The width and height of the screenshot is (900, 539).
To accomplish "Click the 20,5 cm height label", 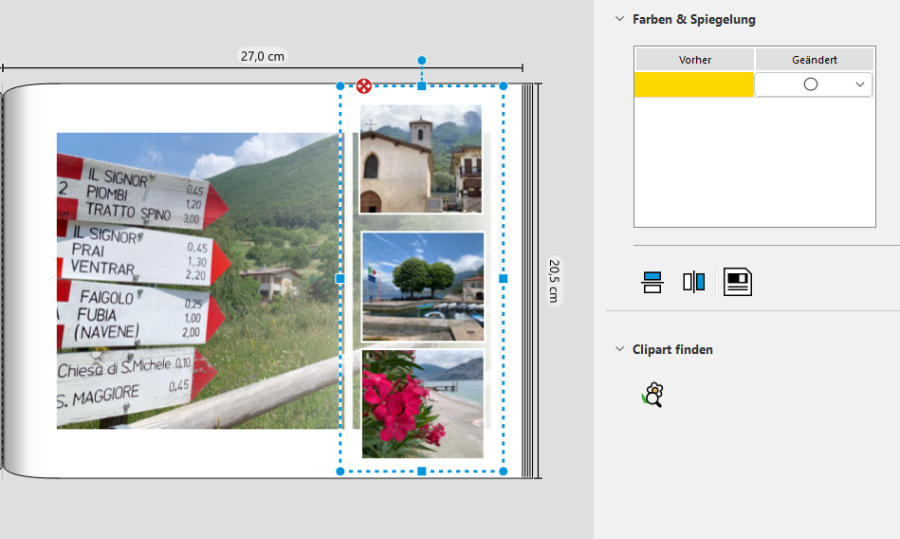I will (554, 281).
